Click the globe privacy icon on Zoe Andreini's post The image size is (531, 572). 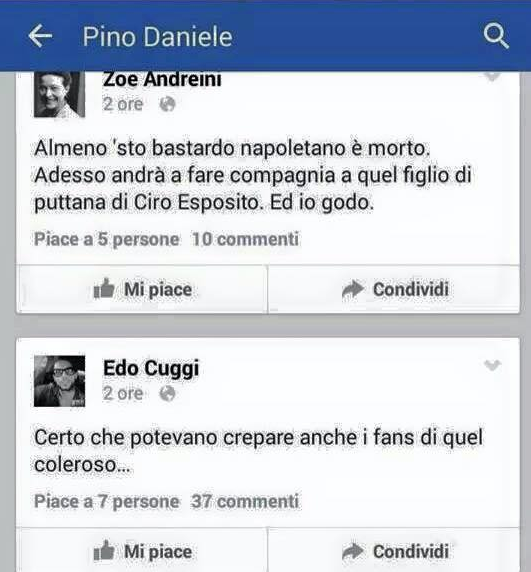coord(167,104)
